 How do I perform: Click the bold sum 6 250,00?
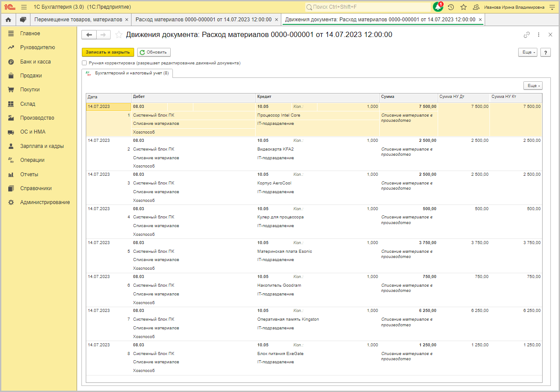pyautogui.click(x=428, y=311)
